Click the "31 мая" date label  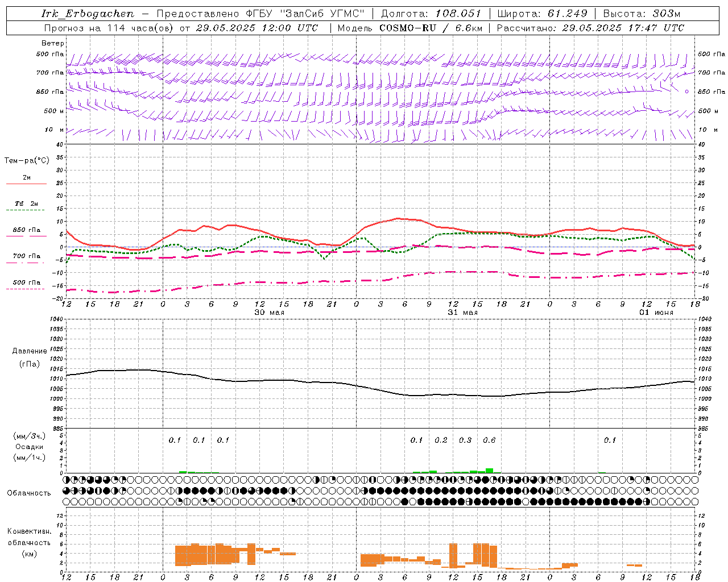click(x=462, y=313)
